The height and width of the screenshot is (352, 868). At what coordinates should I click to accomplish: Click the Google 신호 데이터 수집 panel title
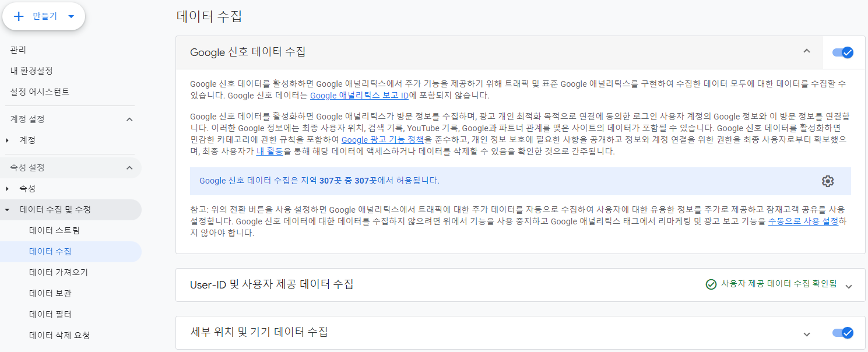click(248, 52)
